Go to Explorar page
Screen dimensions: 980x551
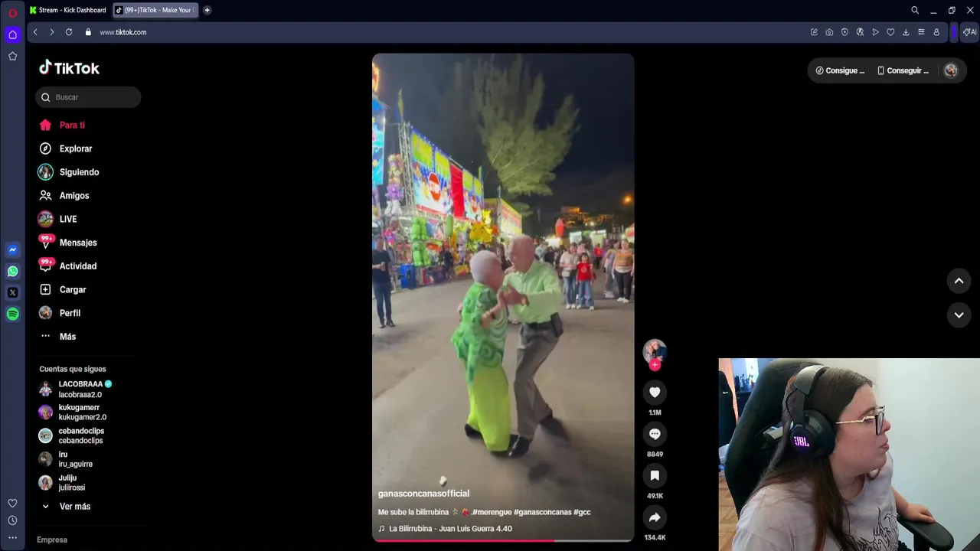coord(65,148)
